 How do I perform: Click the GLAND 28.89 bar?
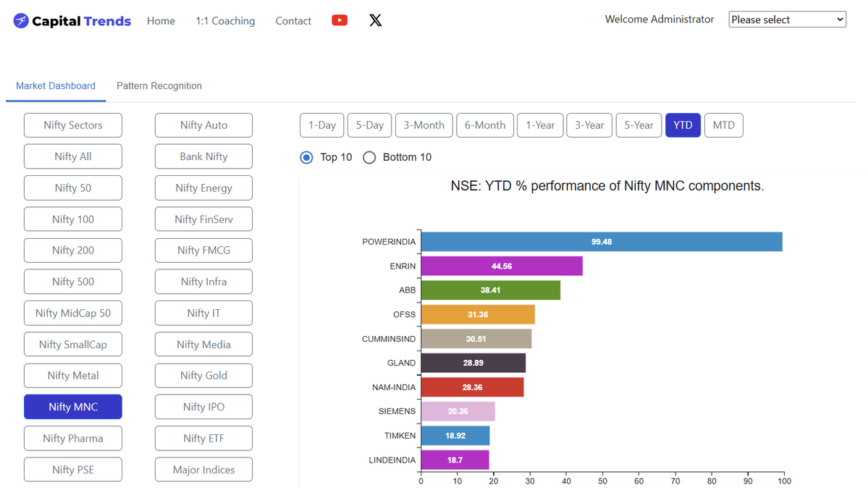[x=473, y=363]
